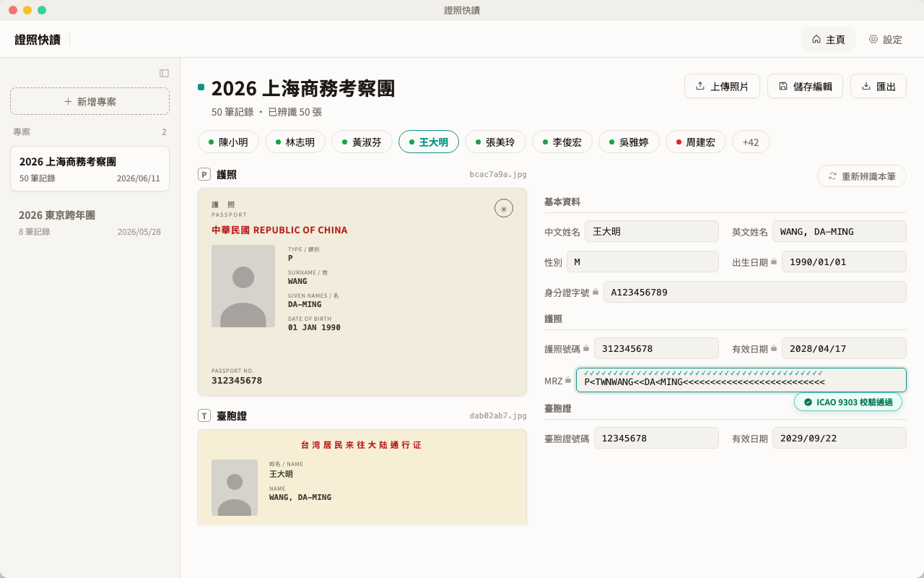Viewport: 924px width, 578px height.
Task: Click the gear icon for 設定
Action: pos(873,39)
